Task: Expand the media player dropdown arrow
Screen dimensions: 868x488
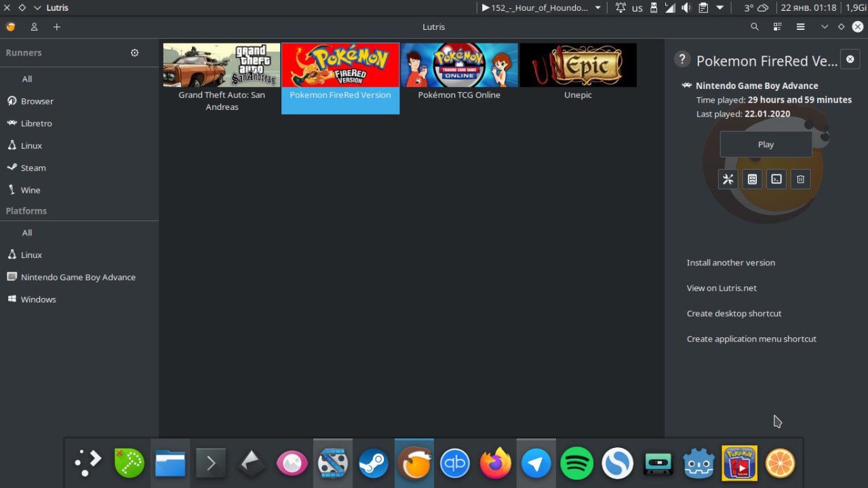Action: pos(598,8)
